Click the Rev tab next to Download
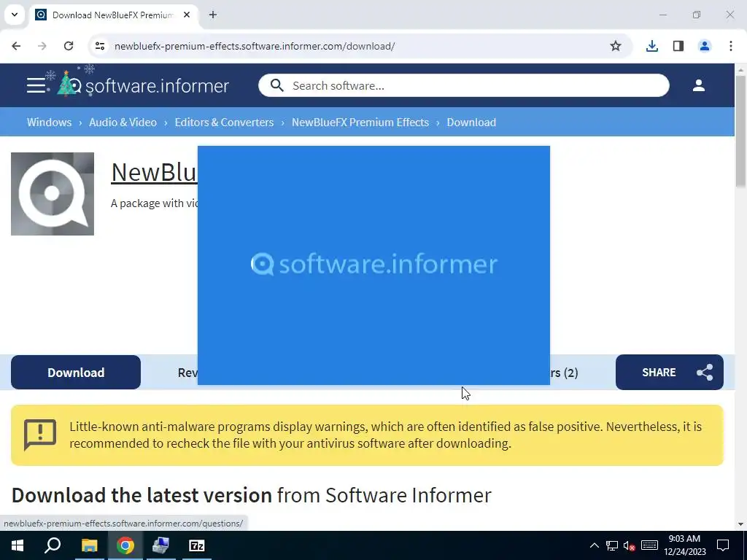This screenshot has height=560, width=747. click(187, 373)
